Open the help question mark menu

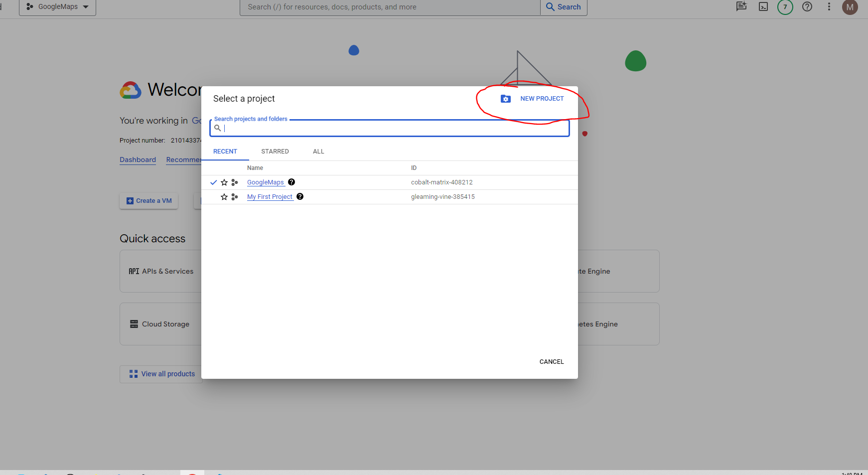point(807,6)
